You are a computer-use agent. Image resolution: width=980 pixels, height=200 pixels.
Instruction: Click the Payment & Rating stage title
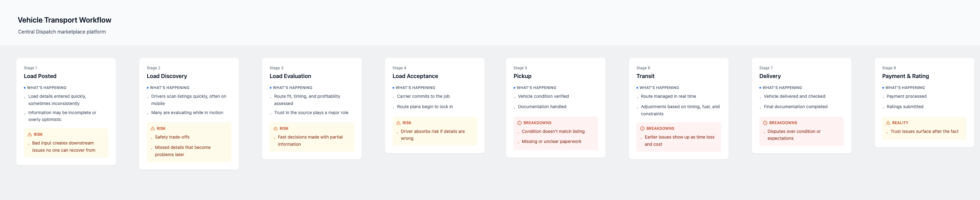click(x=905, y=76)
